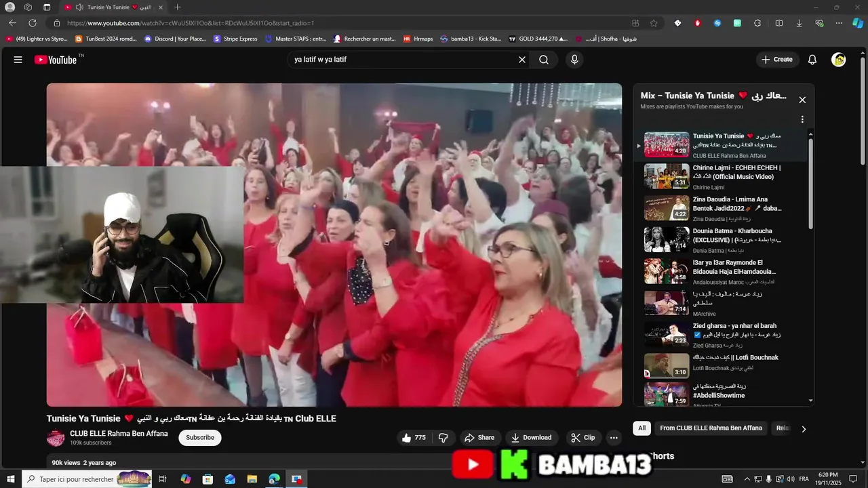Click the Windows Start button
Viewport: 868px width, 488px height.
(10, 479)
